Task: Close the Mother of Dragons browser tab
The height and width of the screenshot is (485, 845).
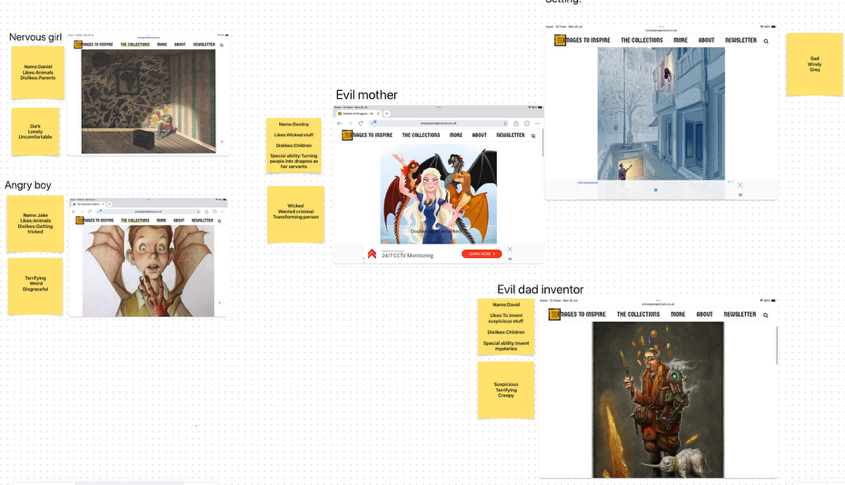Action: pyautogui.click(x=378, y=114)
